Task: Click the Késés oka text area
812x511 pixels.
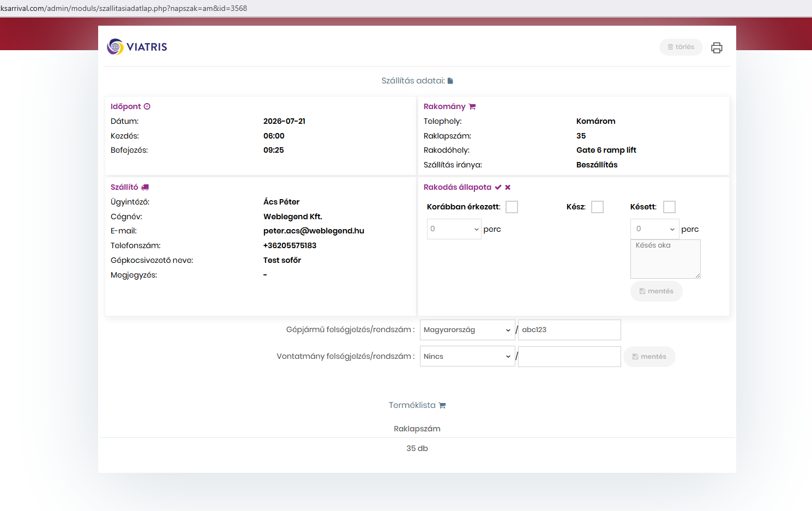Action: click(x=665, y=259)
